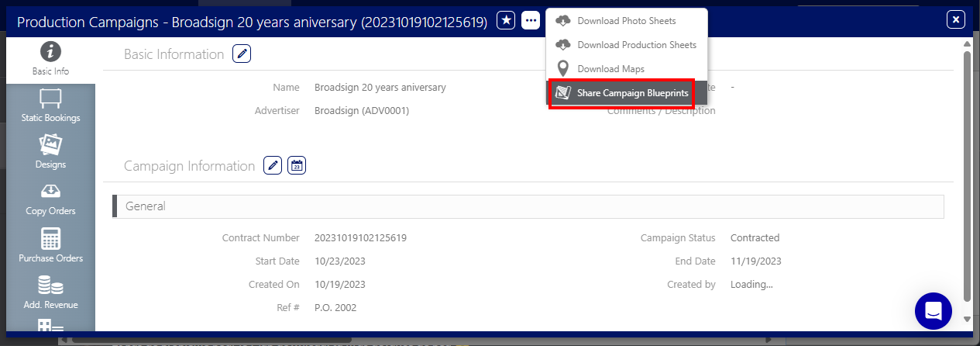Click the cloud icon beside Download Production Sheets
Screen dimensions: 980x346
pos(563,45)
